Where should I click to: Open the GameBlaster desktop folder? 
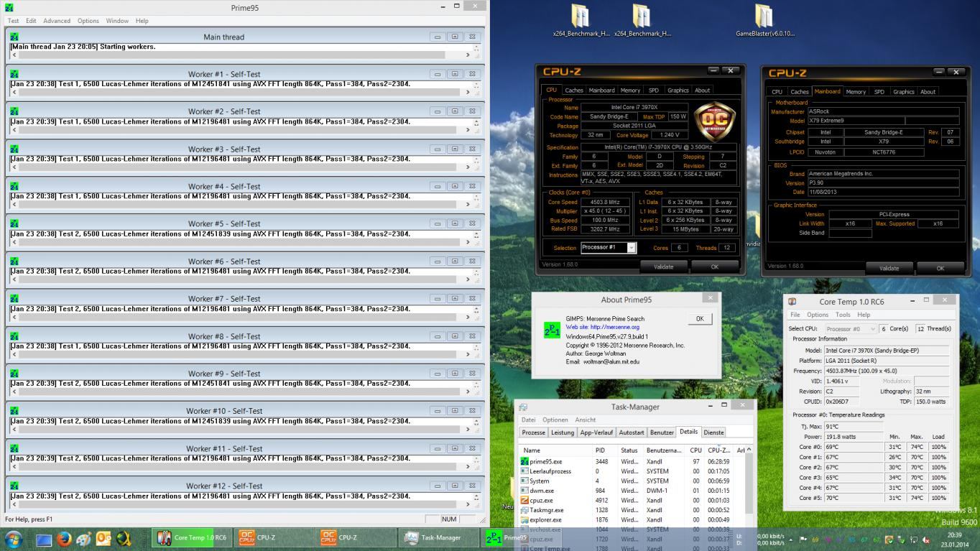click(x=764, y=21)
